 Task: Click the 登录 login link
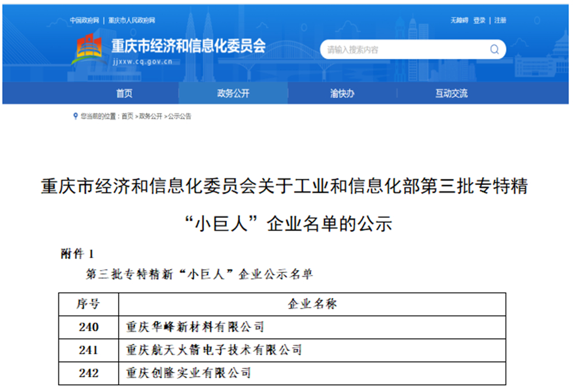pos(480,21)
